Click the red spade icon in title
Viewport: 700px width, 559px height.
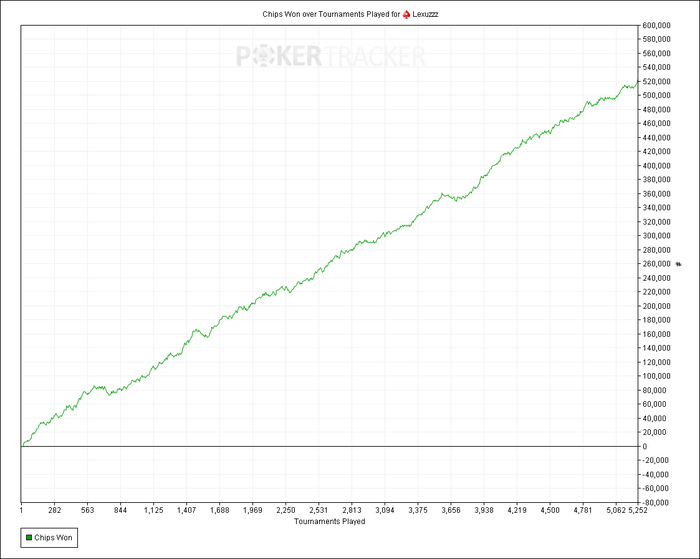click(x=406, y=14)
